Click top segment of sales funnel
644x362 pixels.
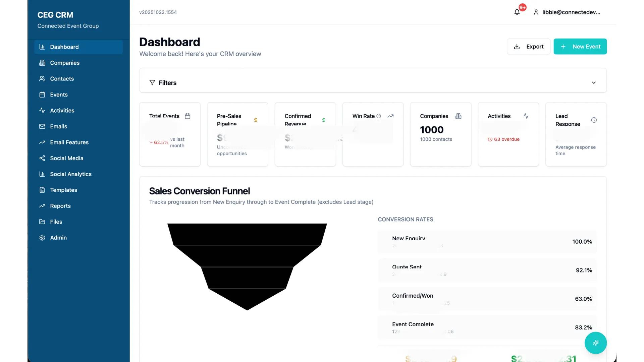pos(247,234)
